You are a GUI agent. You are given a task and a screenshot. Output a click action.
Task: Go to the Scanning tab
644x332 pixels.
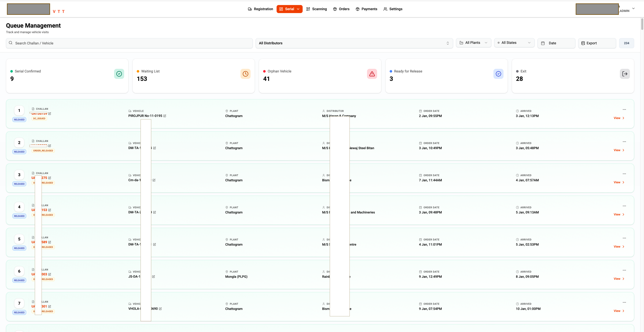click(x=316, y=9)
